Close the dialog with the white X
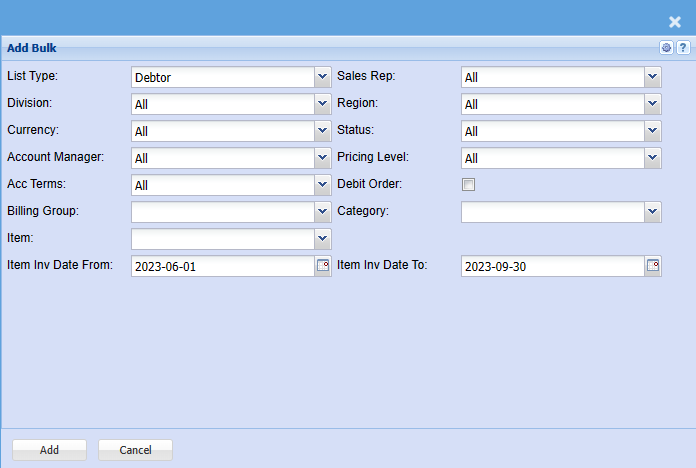The width and height of the screenshot is (696, 468). [675, 22]
